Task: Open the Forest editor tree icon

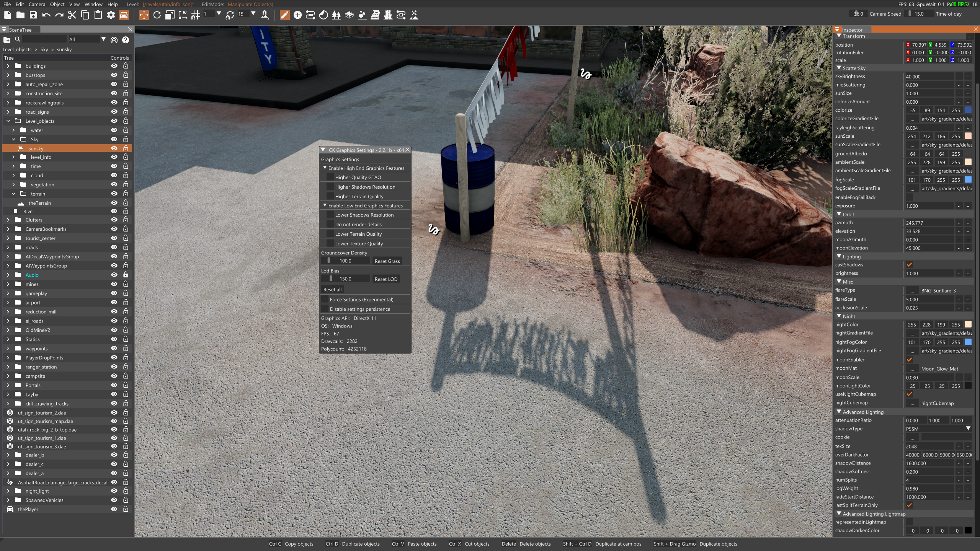Action: click(336, 15)
